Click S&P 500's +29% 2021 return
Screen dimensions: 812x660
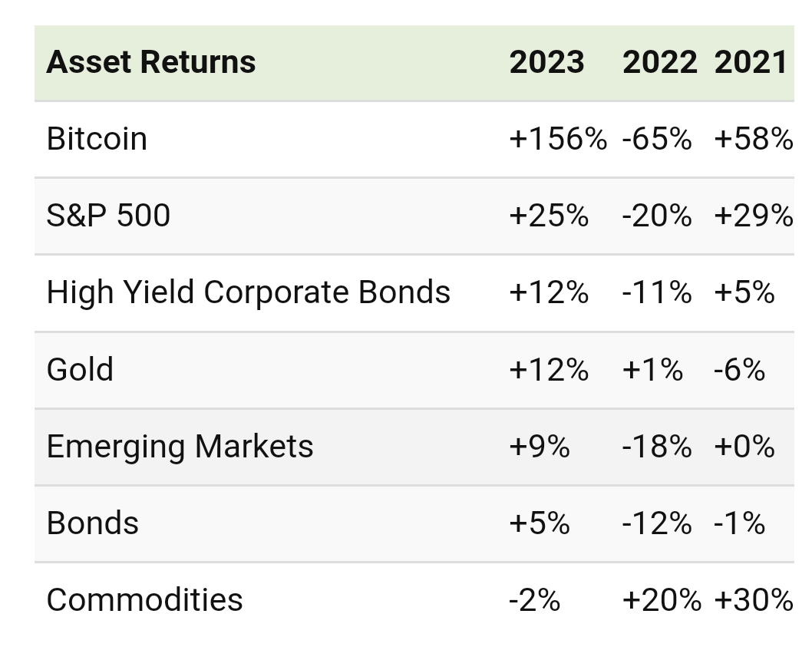tap(753, 216)
